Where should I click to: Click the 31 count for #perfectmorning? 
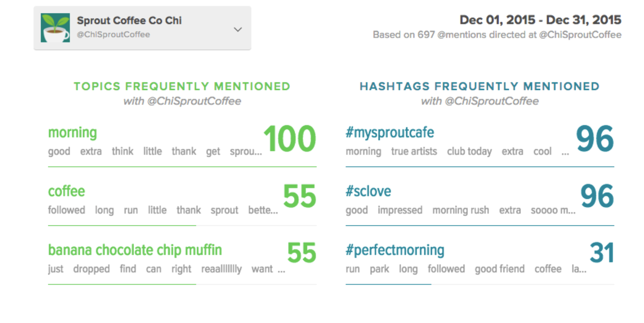click(602, 253)
